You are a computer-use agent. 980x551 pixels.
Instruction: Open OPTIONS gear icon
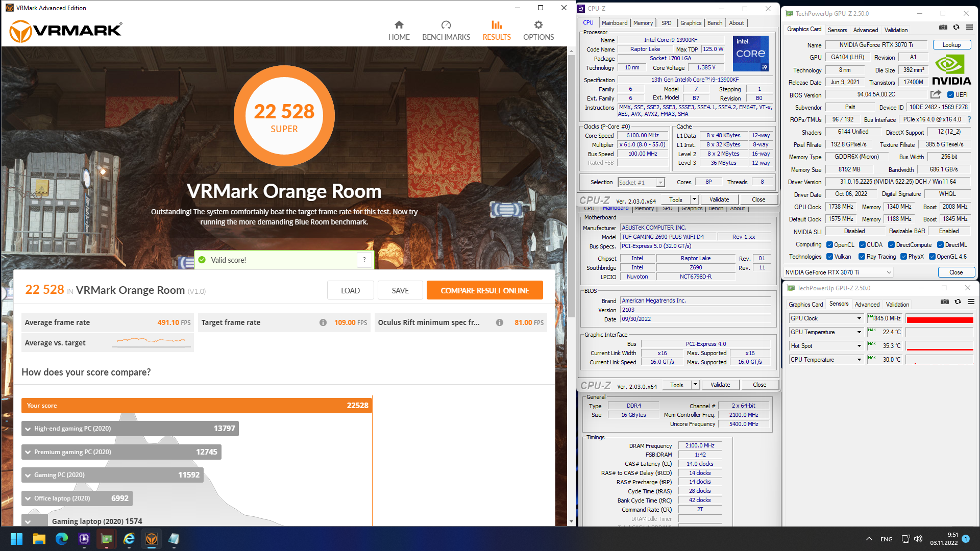pos(538,25)
